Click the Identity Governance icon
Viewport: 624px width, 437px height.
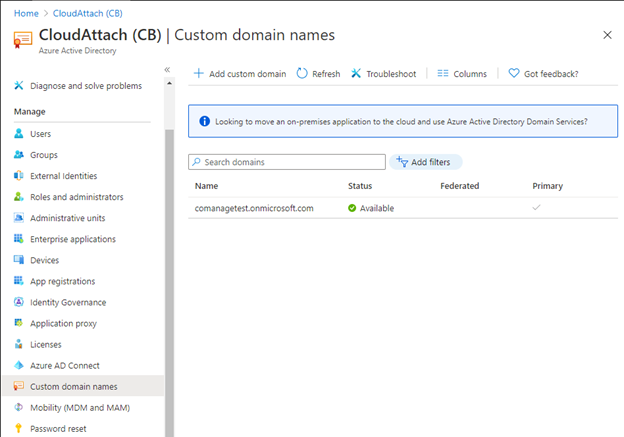click(19, 302)
